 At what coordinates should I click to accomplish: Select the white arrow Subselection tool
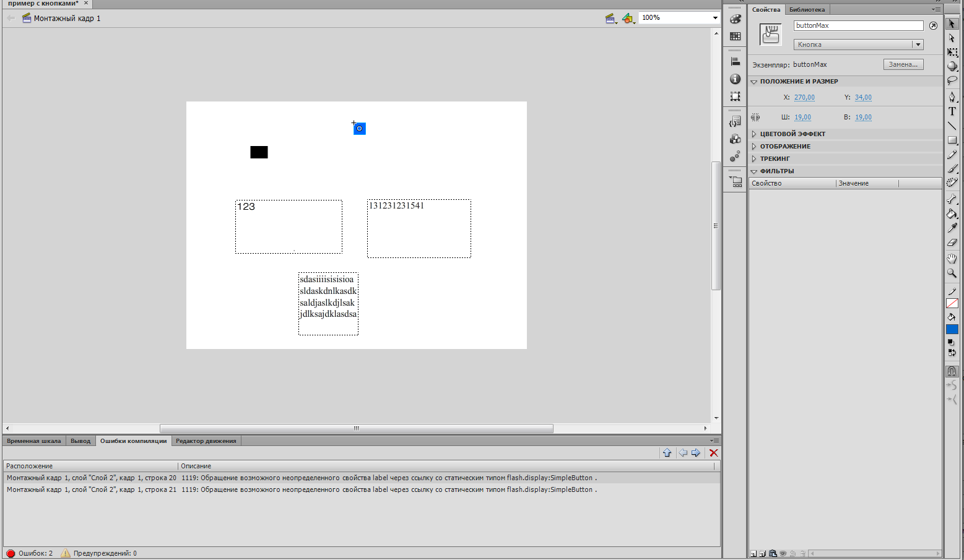952,38
